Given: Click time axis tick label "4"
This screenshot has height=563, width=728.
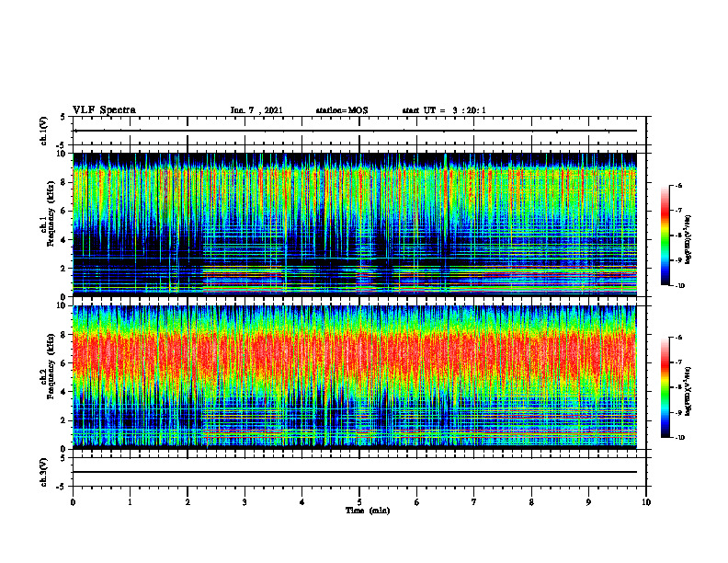Looking at the screenshot, I should [x=301, y=502].
